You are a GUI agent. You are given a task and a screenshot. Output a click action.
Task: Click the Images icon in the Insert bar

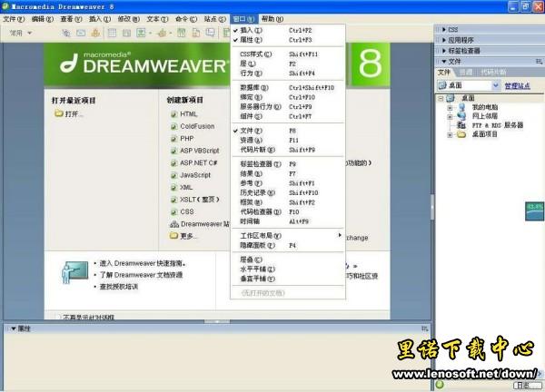(141, 33)
